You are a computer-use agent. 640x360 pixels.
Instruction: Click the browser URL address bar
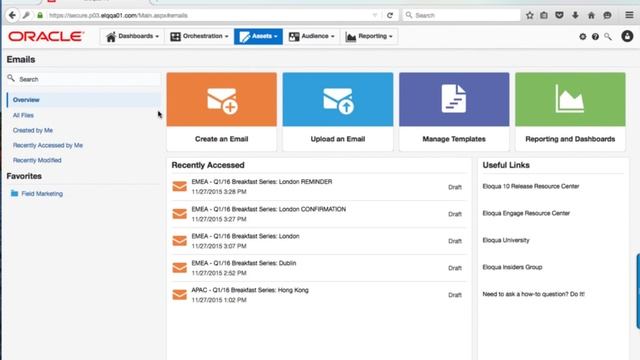click(208, 16)
